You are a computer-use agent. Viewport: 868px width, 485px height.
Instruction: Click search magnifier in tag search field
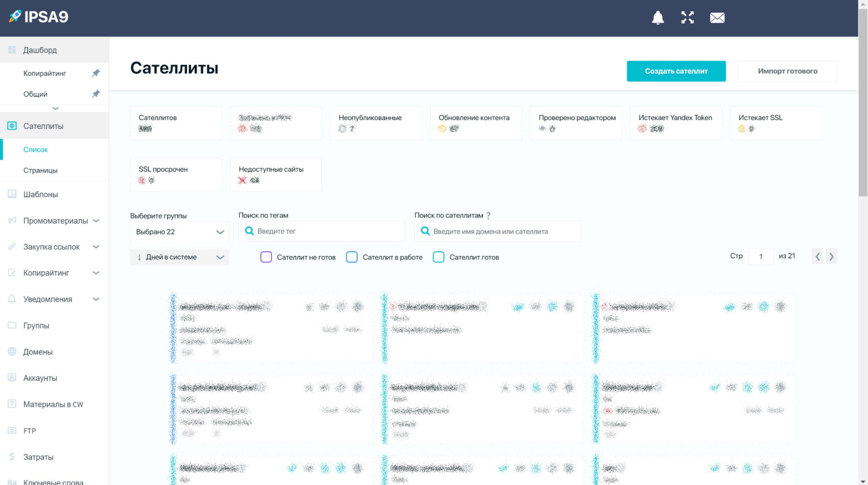[250, 231]
